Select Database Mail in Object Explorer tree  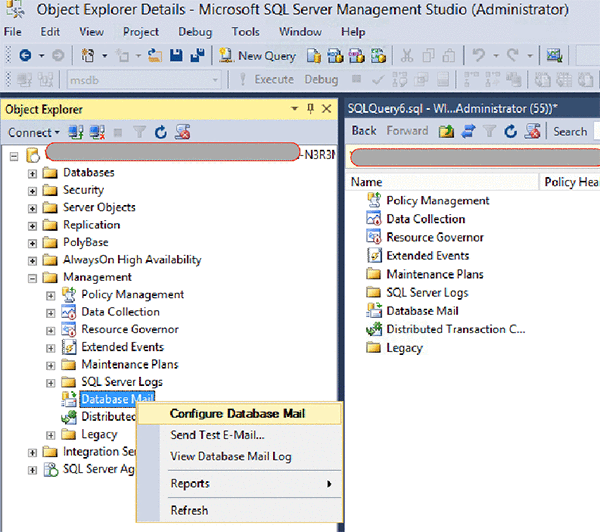click(117, 399)
